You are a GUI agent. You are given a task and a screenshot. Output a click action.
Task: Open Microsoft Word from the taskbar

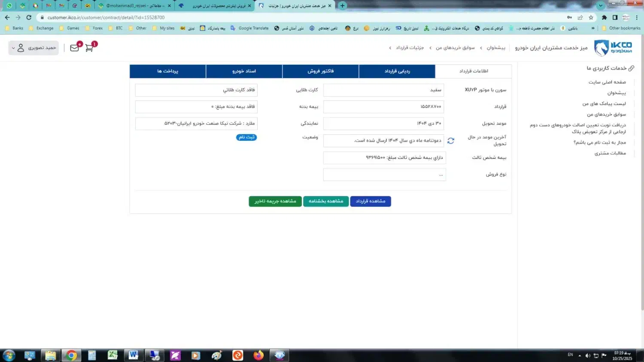pos(133,355)
